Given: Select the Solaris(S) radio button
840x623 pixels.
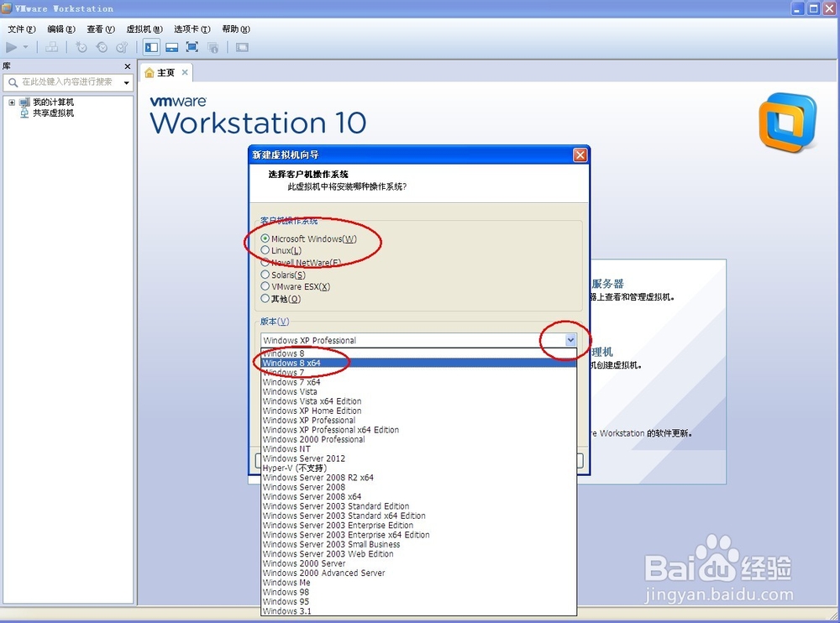Looking at the screenshot, I should point(265,275).
